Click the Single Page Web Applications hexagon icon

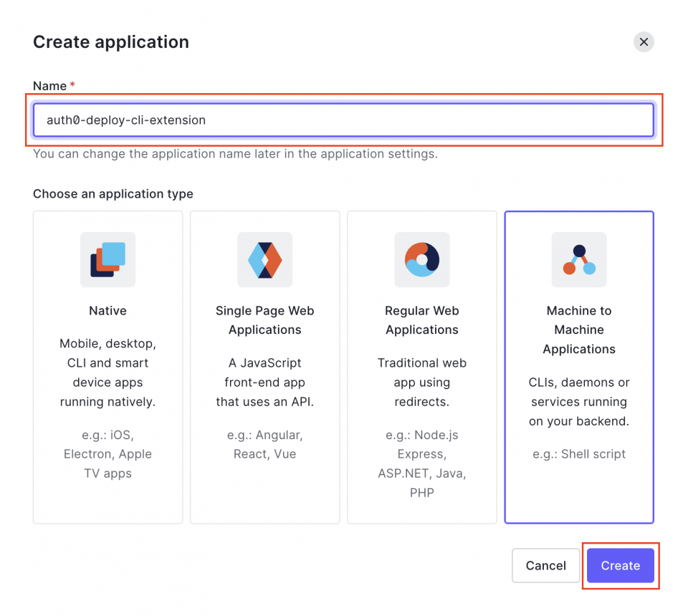264,260
